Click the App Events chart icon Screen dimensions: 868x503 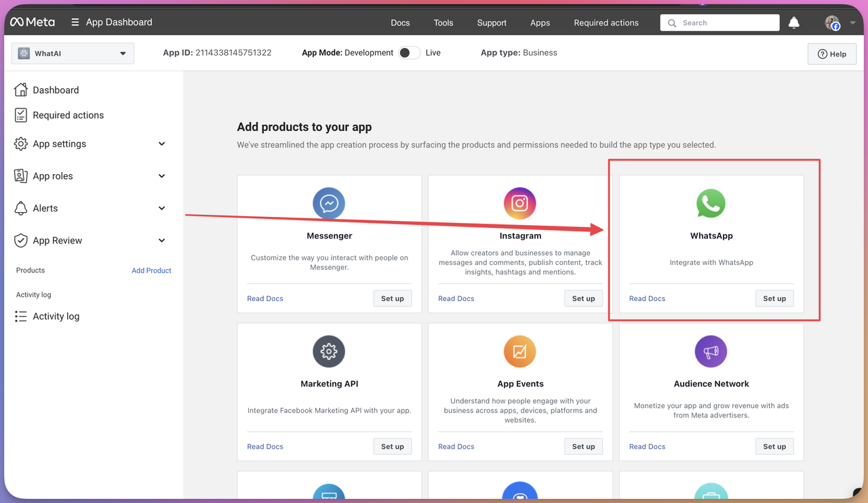point(520,351)
